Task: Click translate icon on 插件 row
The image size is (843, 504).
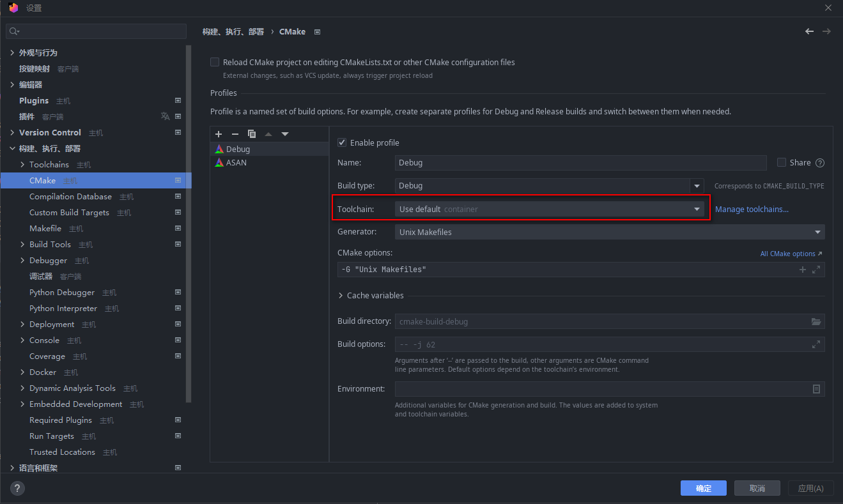Action: point(165,116)
